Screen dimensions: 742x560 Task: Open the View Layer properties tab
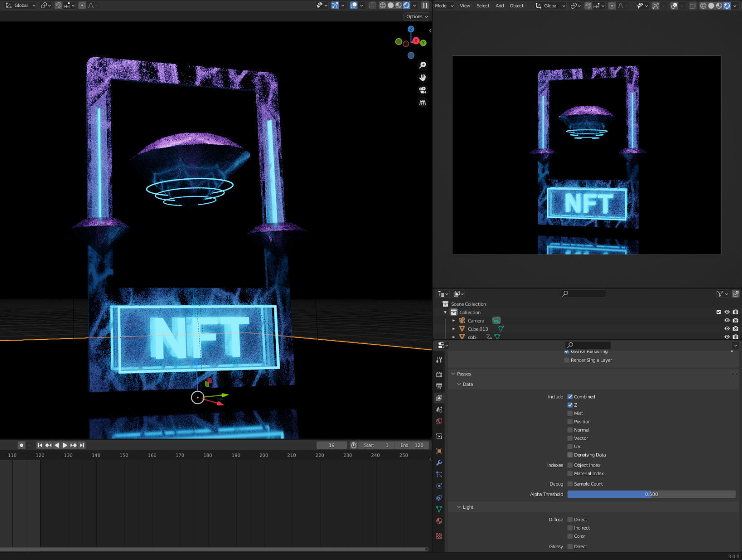(439, 398)
